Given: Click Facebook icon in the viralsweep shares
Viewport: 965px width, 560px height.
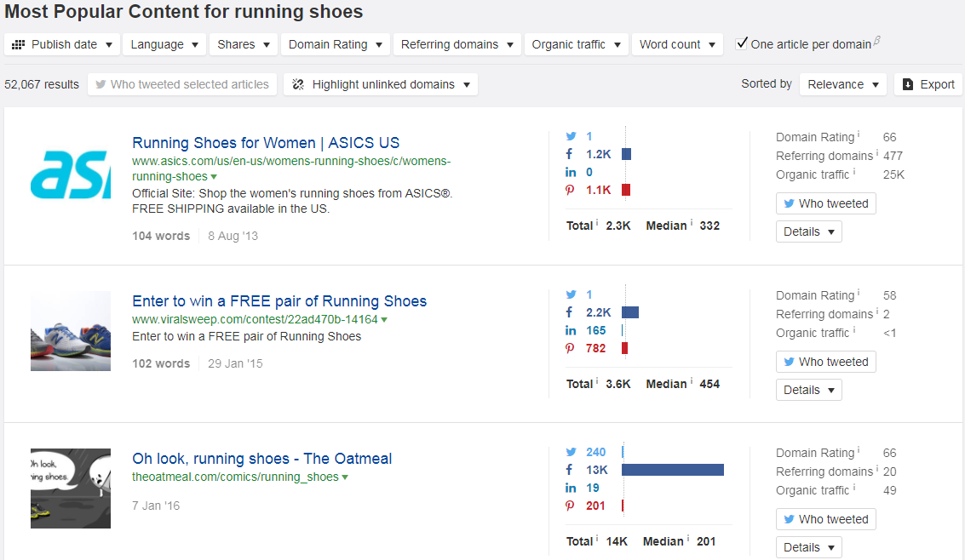Looking at the screenshot, I should [x=569, y=312].
